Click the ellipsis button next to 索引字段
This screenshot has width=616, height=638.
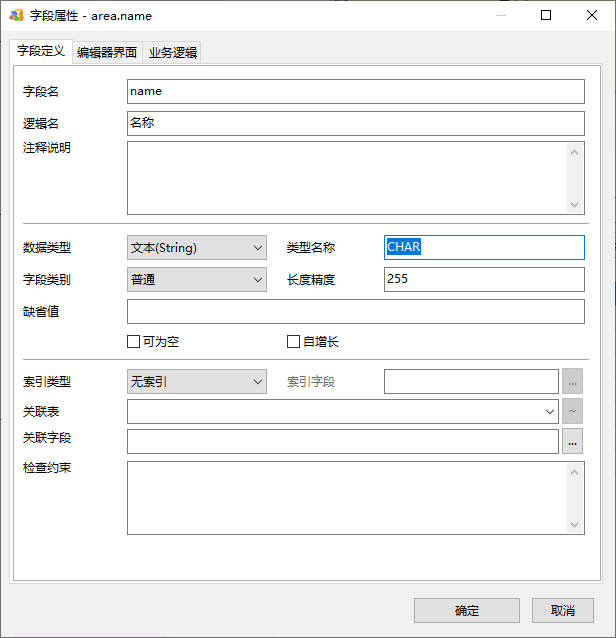[572, 381]
